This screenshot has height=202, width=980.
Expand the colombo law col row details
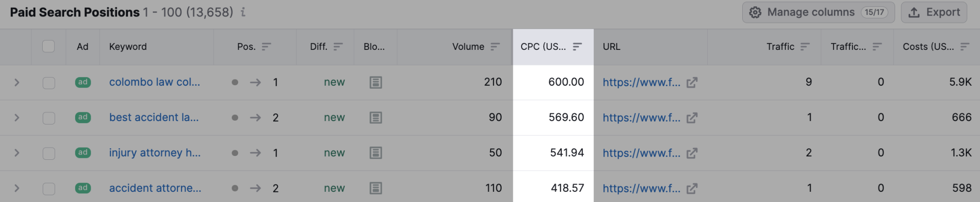click(16, 82)
